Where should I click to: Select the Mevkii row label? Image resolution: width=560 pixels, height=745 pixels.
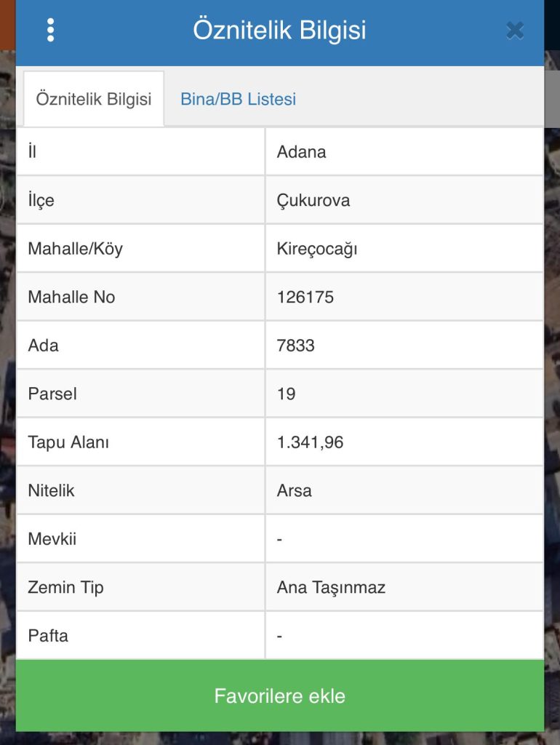tap(52, 539)
